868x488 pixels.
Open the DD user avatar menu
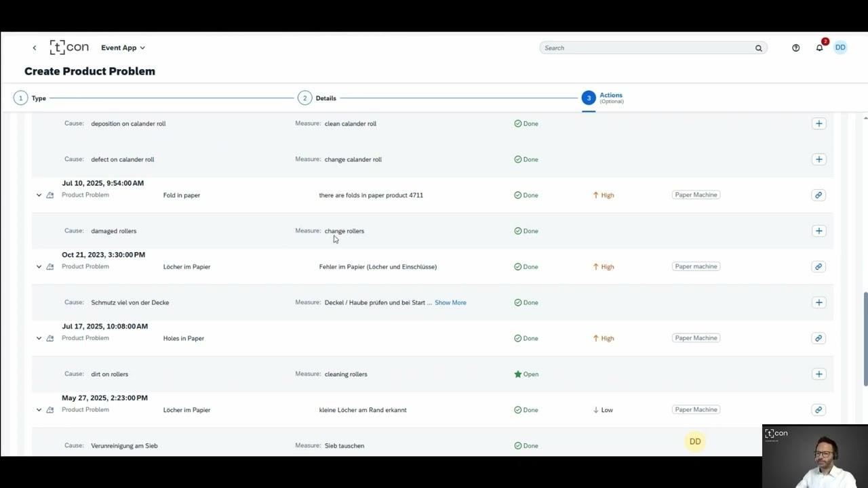click(x=840, y=47)
